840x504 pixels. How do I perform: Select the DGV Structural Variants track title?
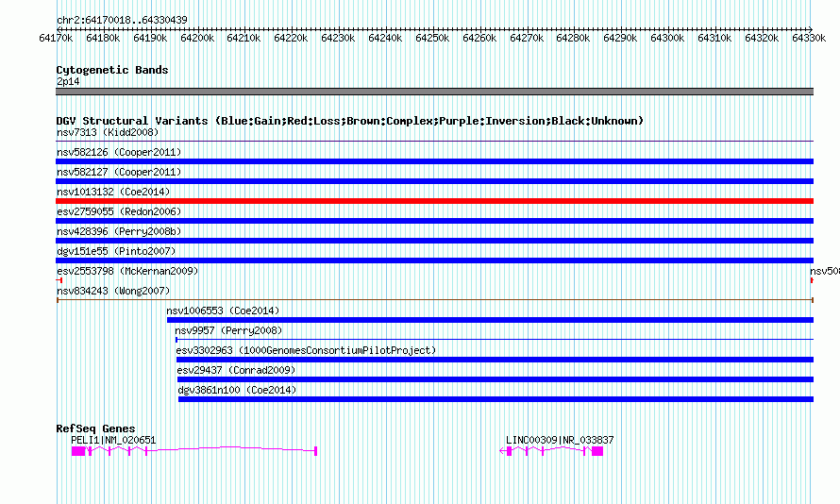coord(350,121)
